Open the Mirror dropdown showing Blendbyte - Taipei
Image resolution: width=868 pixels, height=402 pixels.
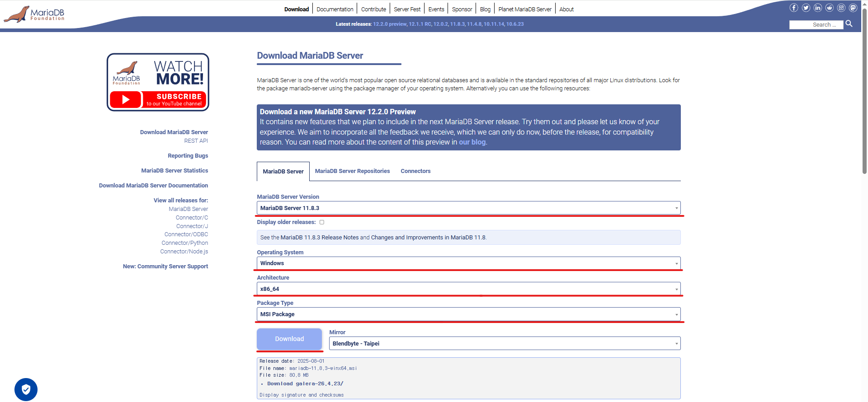click(505, 343)
